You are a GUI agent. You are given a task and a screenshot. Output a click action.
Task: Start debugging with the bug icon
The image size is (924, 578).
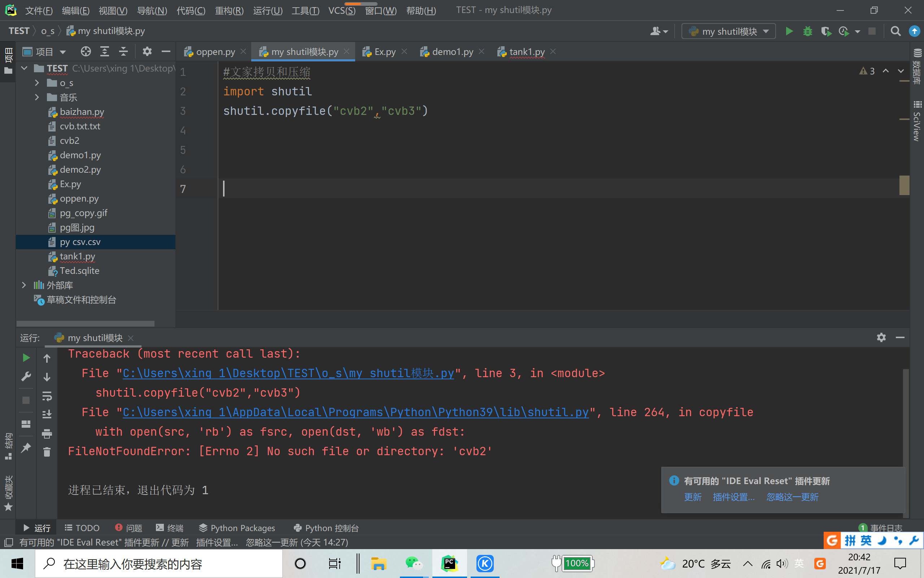(x=807, y=31)
